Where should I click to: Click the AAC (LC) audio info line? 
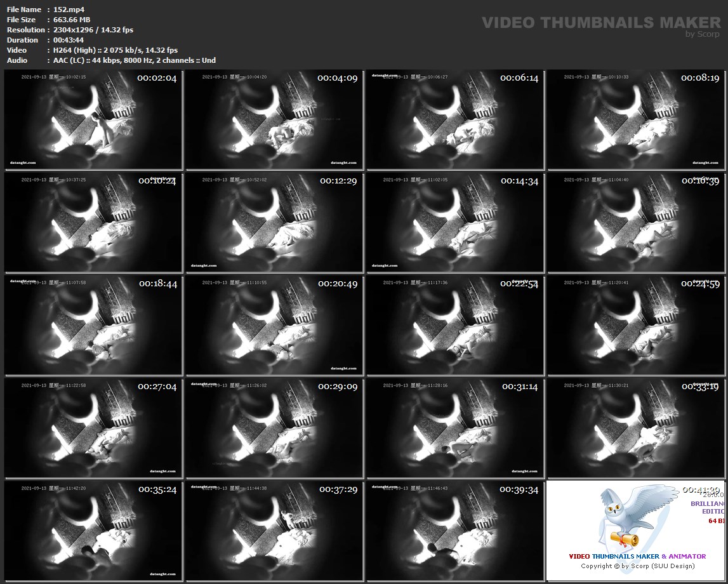(x=135, y=60)
